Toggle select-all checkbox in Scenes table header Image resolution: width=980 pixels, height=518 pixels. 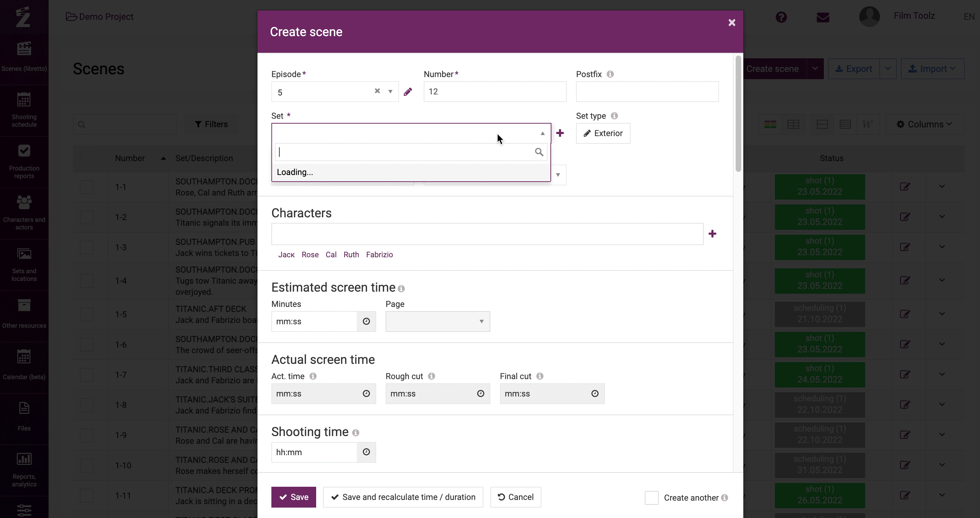(x=87, y=158)
